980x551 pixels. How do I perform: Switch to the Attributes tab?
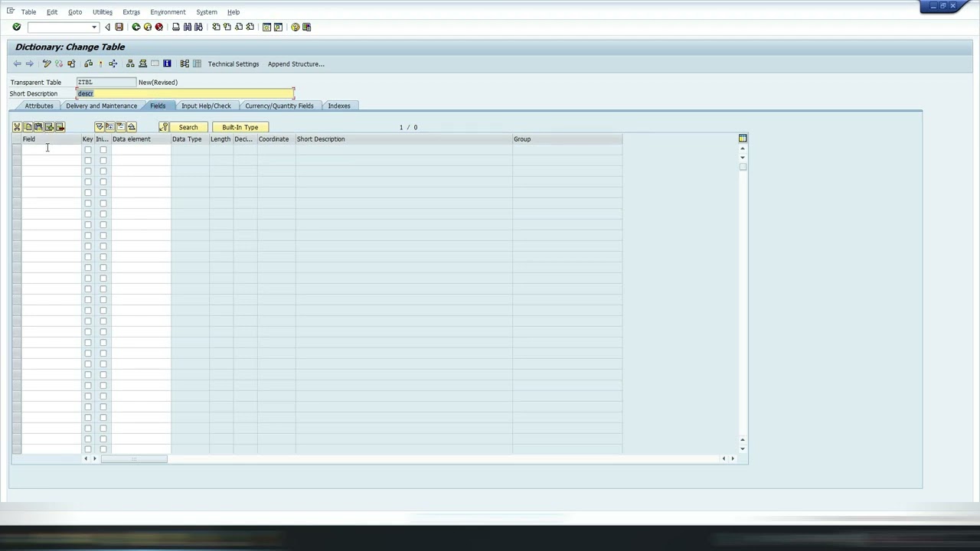39,106
